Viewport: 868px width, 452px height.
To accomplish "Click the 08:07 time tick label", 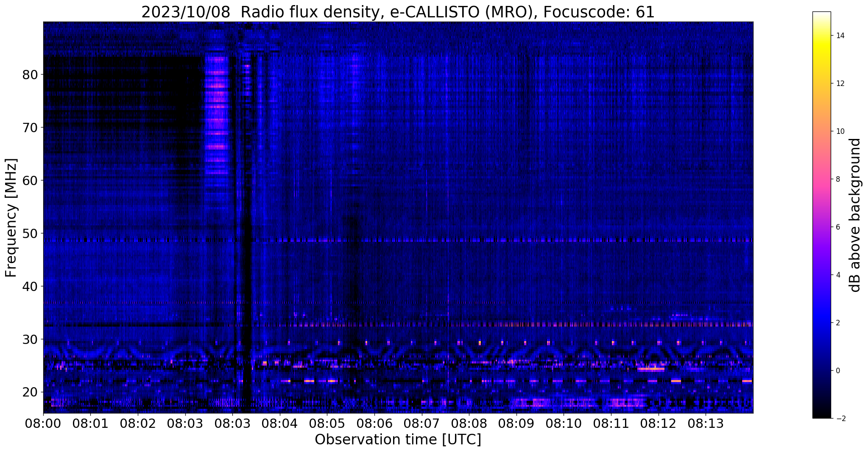I will point(421,423).
